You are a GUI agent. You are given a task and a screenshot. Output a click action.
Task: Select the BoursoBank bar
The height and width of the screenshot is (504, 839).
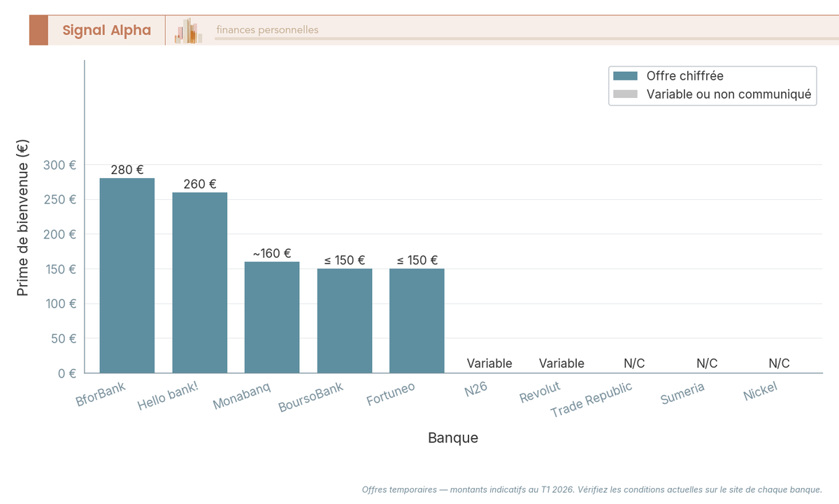coord(345,321)
